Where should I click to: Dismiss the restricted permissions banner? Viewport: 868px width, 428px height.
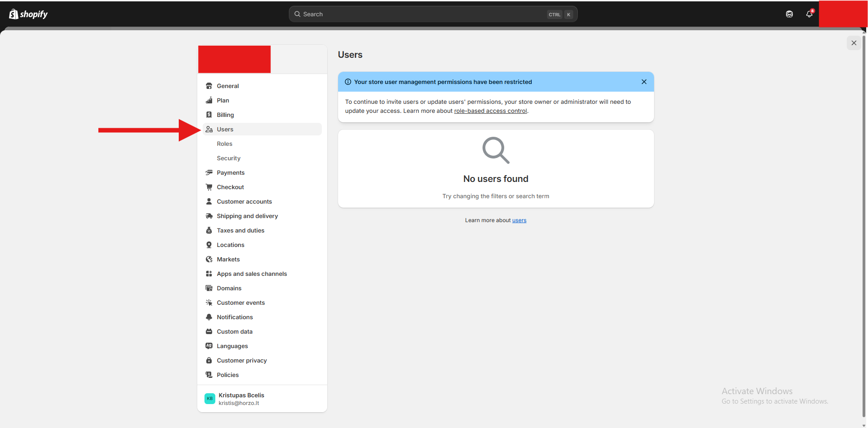644,82
